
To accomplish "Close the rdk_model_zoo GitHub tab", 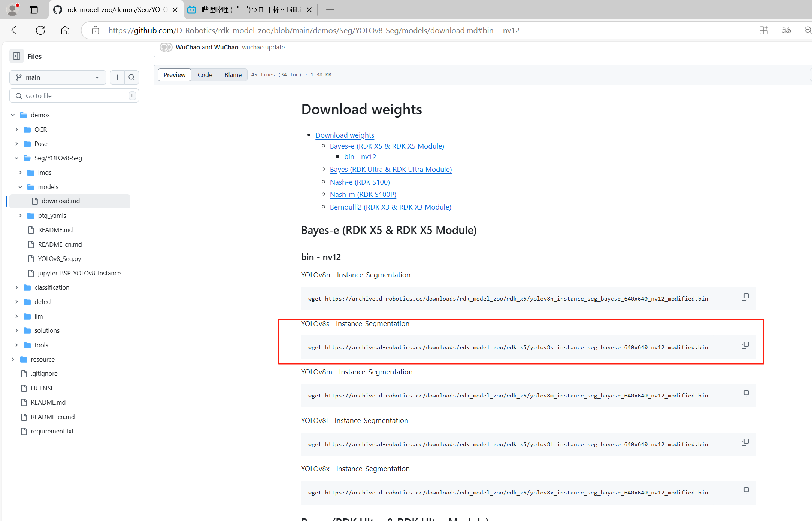I will (175, 10).
